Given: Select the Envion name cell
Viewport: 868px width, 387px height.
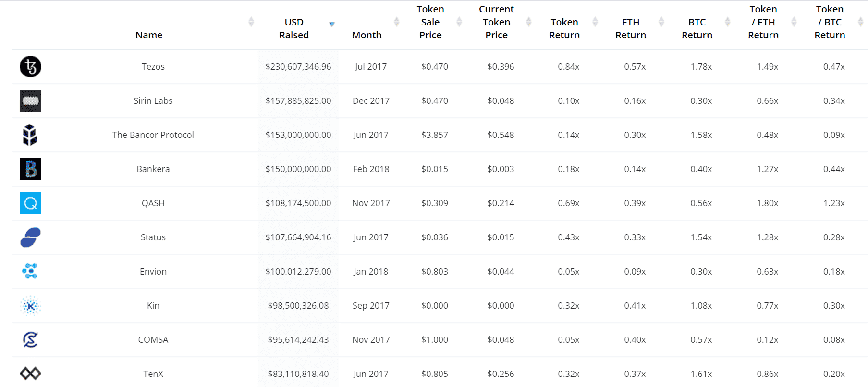Looking at the screenshot, I should [x=153, y=272].
